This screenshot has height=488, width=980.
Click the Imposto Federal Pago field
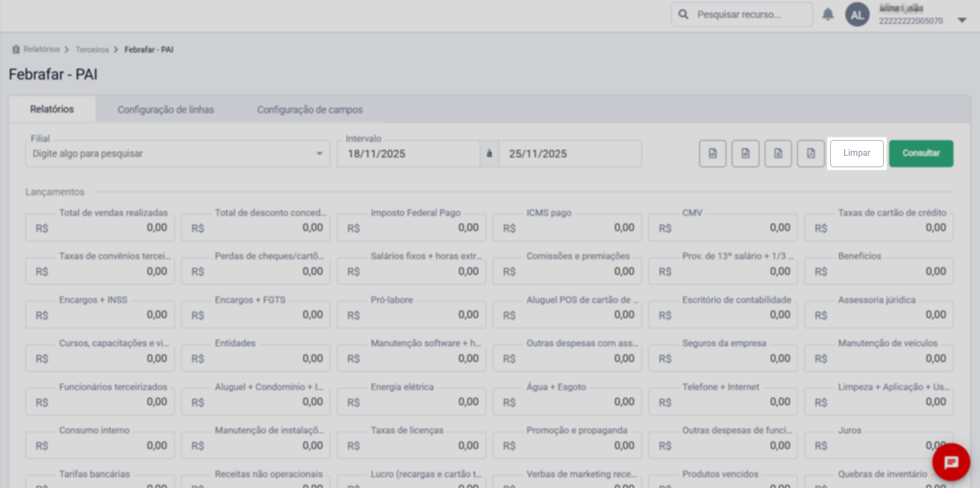(412, 228)
